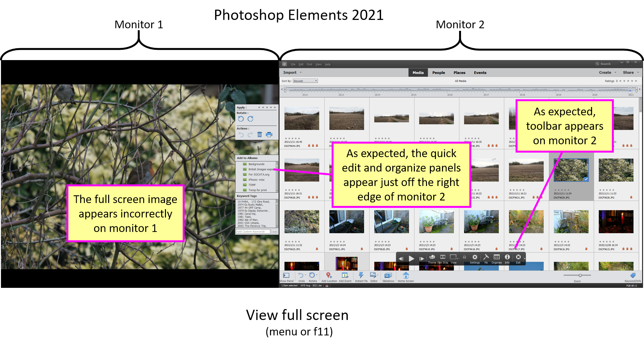Exit full screen view with Exit icon
The width and height of the screenshot is (644, 346).
pos(518,257)
